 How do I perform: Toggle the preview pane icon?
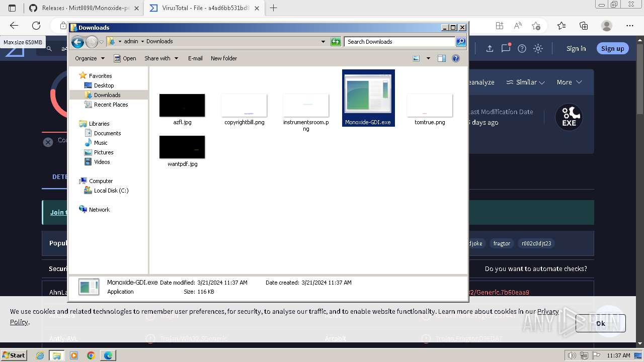442,58
